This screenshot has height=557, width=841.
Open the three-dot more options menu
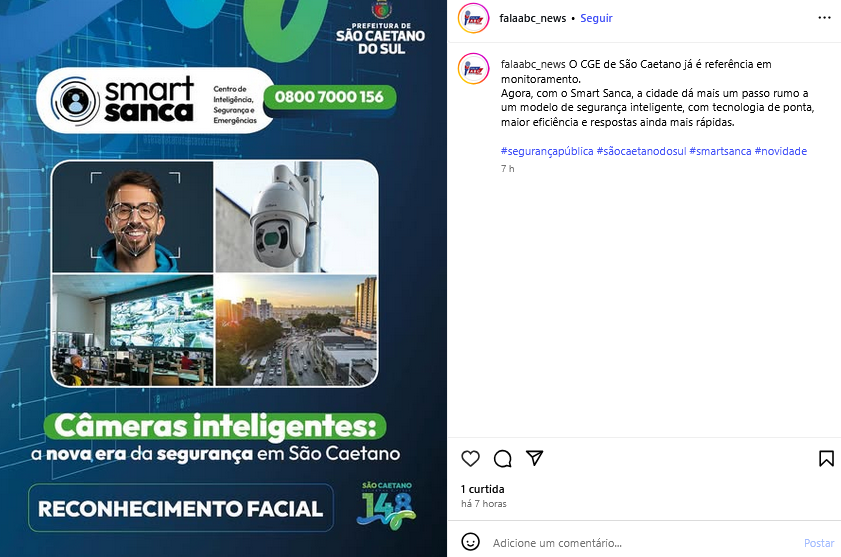[824, 18]
